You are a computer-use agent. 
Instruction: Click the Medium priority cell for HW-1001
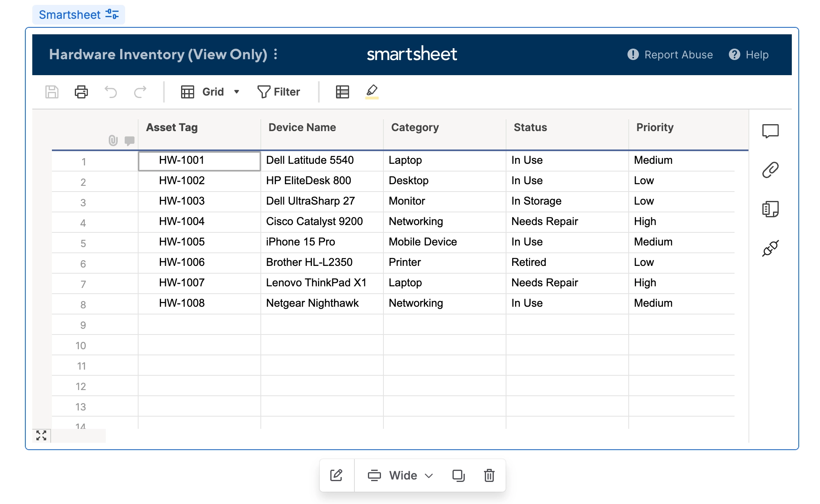click(x=682, y=161)
